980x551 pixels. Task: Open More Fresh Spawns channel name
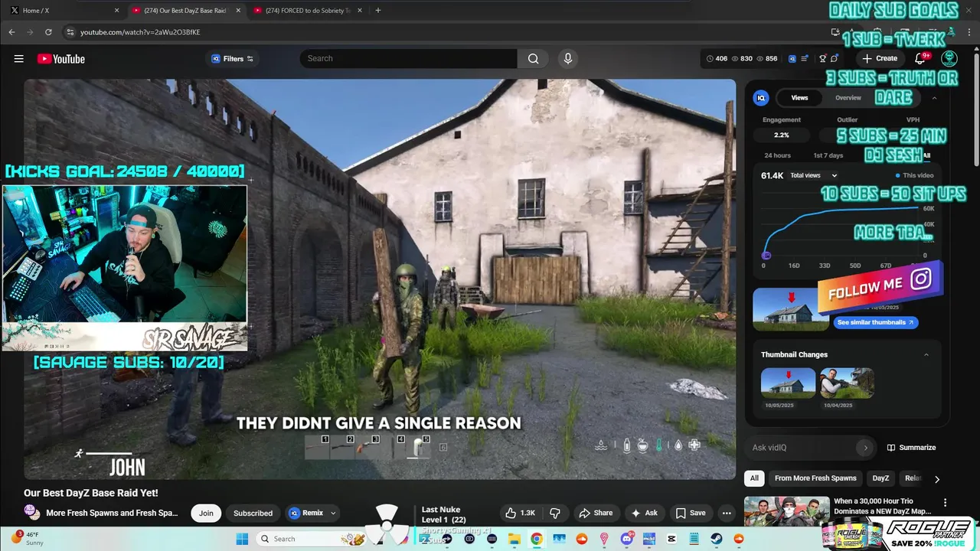tap(112, 513)
